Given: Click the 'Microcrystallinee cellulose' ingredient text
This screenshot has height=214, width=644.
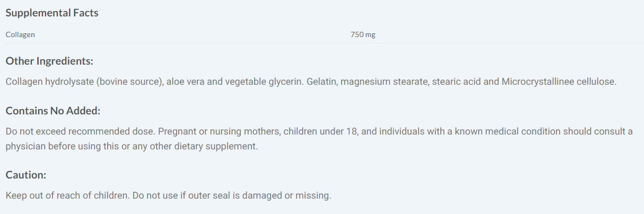Looking at the screenshot, I should pyautogui.click(x=558, y=83).
